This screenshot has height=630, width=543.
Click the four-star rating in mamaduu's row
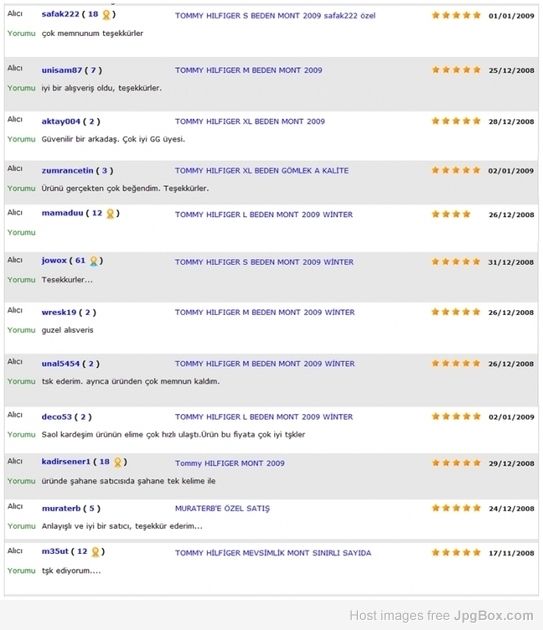point(451,214)
